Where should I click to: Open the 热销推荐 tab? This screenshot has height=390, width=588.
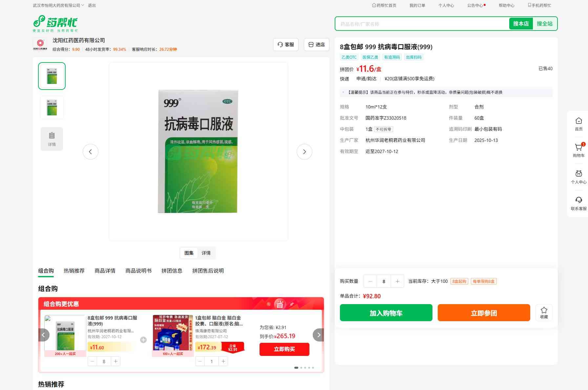tap(74, 271)
